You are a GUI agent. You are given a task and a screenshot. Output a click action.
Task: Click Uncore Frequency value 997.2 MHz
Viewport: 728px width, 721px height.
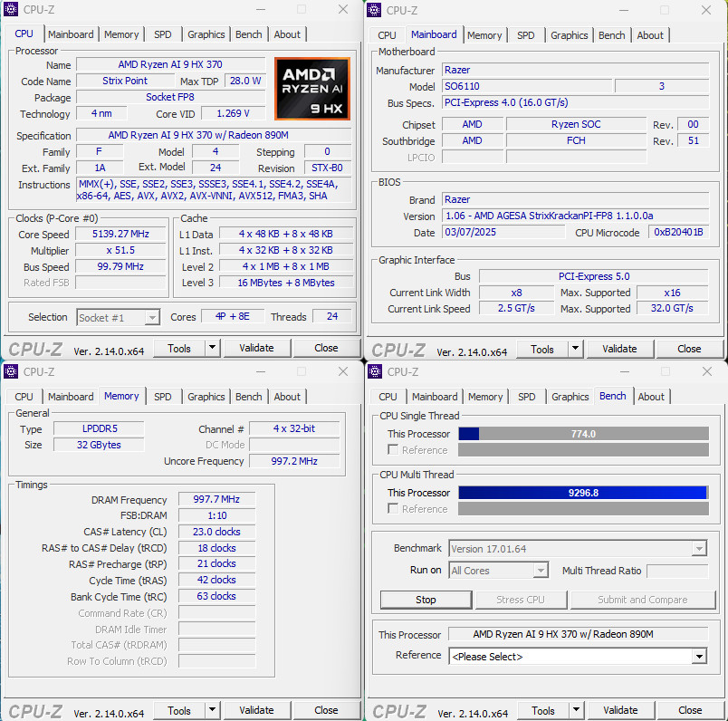click(x=294, y=461)
